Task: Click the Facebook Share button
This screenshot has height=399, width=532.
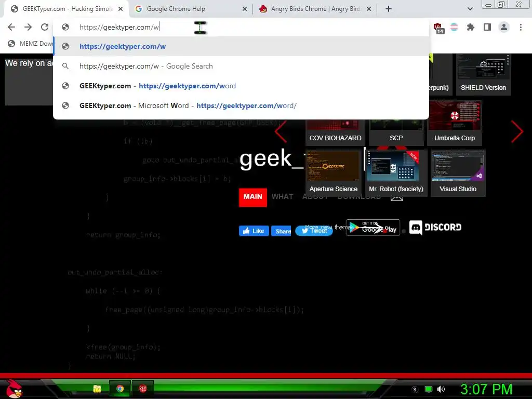Action: pos(281,231)
